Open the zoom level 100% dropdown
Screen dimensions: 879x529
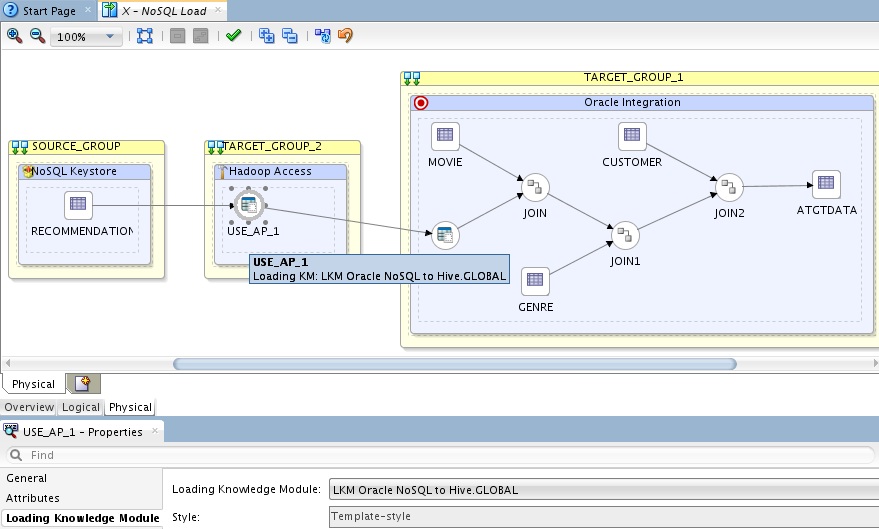(x=87, y=37)
